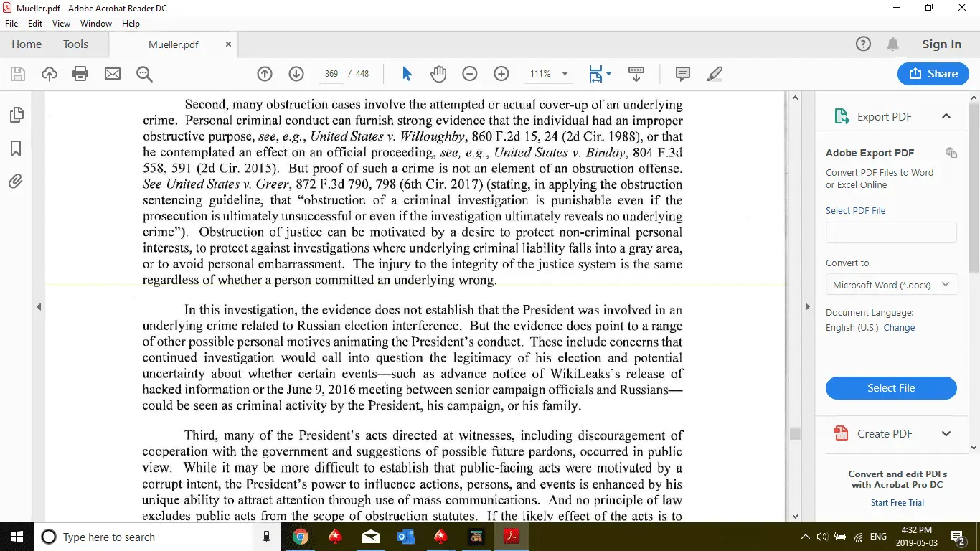Print the document using the printer icon
Viewport: 980px width, 551px height.
point(80,74)
